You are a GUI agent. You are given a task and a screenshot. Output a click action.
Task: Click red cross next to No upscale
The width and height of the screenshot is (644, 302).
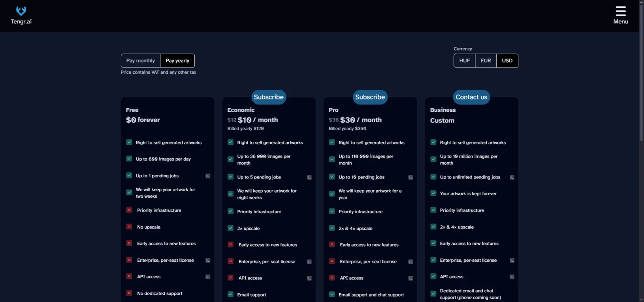[129, 227]
